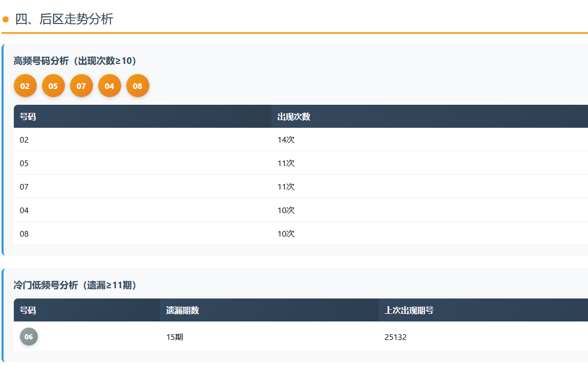Image resolution: width=588 pixels, height=369 pixels.
Task: Click the orange 07 number ball
Action: tap(81, 86)
